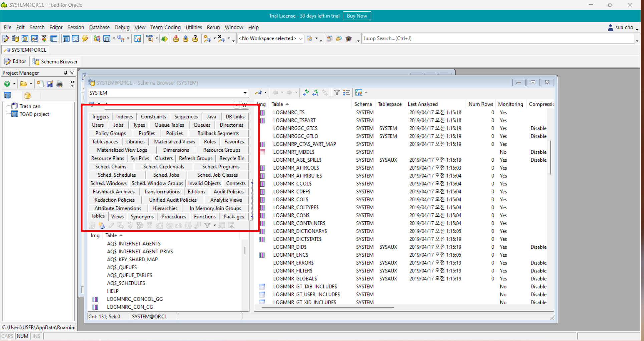
Task: Select AQ$_QUEUE_TABLES in the table list
Action: click(130, 275)
